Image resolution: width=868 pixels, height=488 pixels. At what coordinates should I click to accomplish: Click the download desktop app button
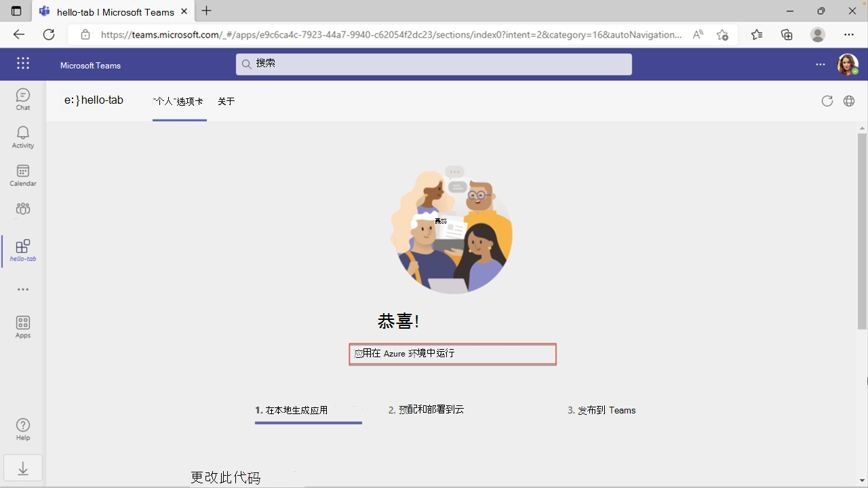(x=23, y=468)
